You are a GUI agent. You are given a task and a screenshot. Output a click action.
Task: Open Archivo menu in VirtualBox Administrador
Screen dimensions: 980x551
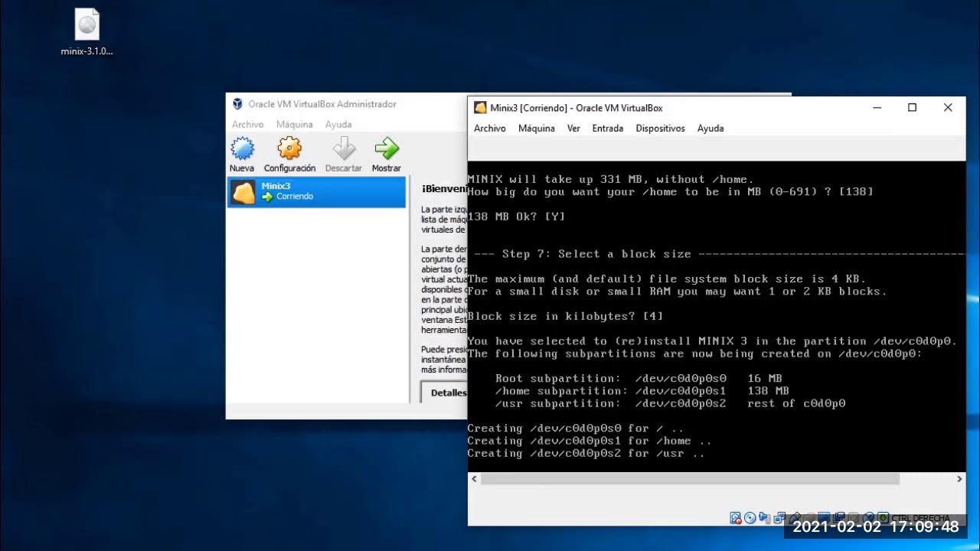248,124
